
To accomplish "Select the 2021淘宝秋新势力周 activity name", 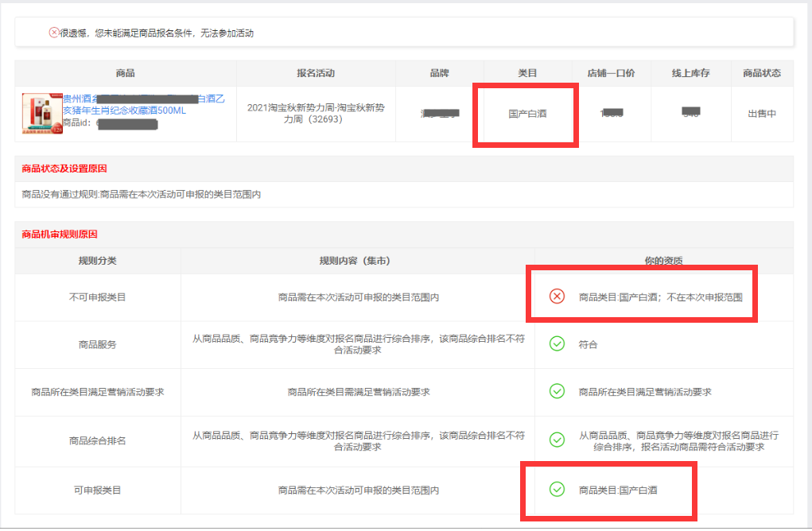I will pos(316,114).
